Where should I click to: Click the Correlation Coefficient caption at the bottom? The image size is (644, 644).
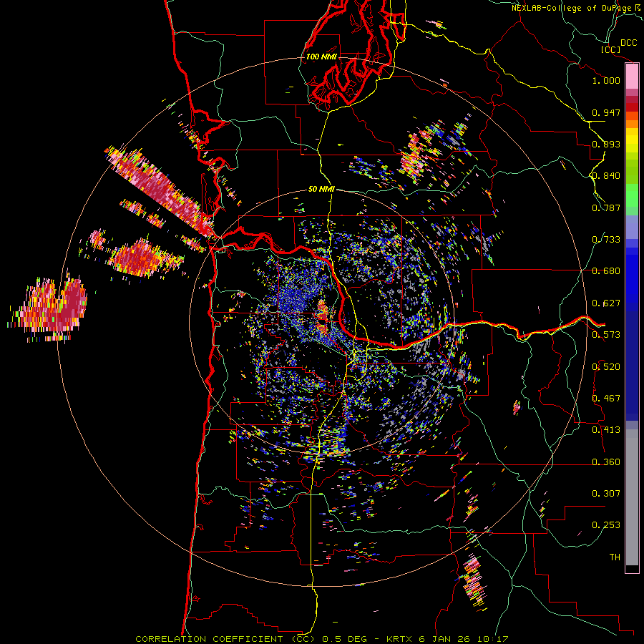pos(322,639)
